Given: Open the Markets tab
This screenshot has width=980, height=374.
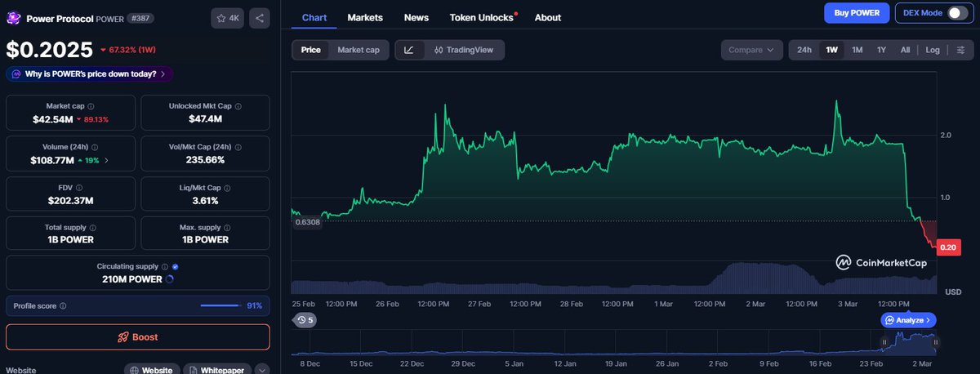Looking at the screenshot, I should [365, 17].
